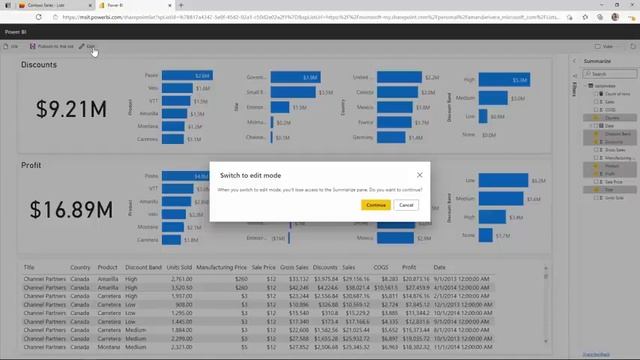Sort table by Discount Band column header
The height and width of the screenshot is (360, 640).
pyautogui.click(x=143, y=267)
